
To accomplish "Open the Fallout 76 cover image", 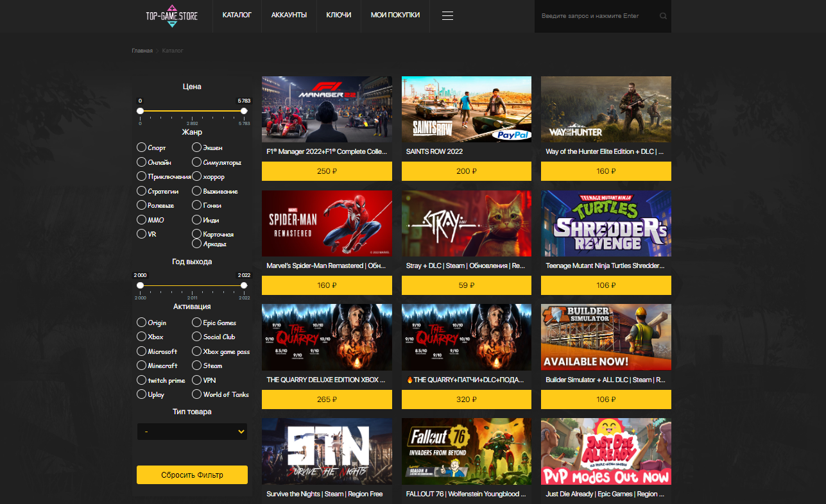I will 466,451.
